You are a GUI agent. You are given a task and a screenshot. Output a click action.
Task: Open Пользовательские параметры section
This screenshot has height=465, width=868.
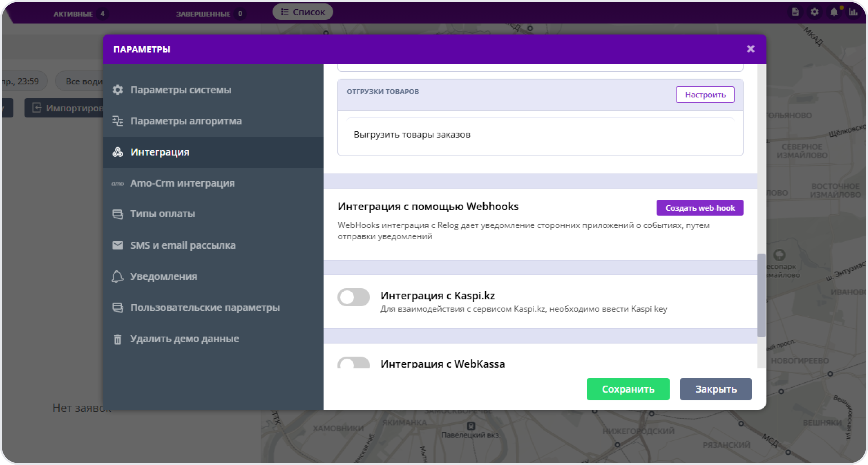click(x=205, y=308)
